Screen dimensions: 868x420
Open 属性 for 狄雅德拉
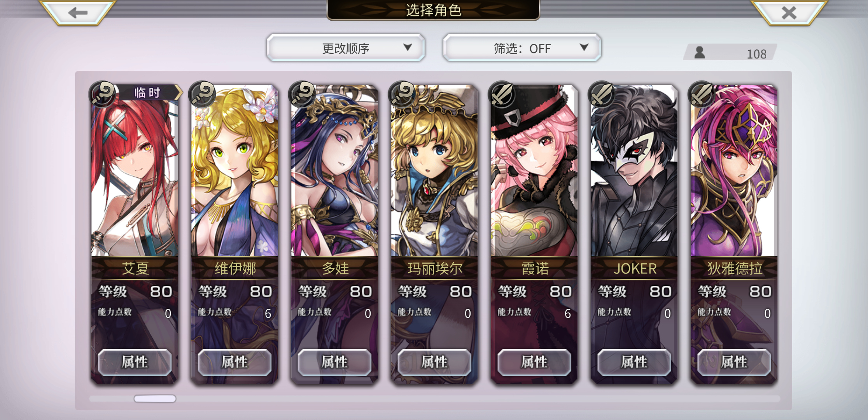pos(734,362)
